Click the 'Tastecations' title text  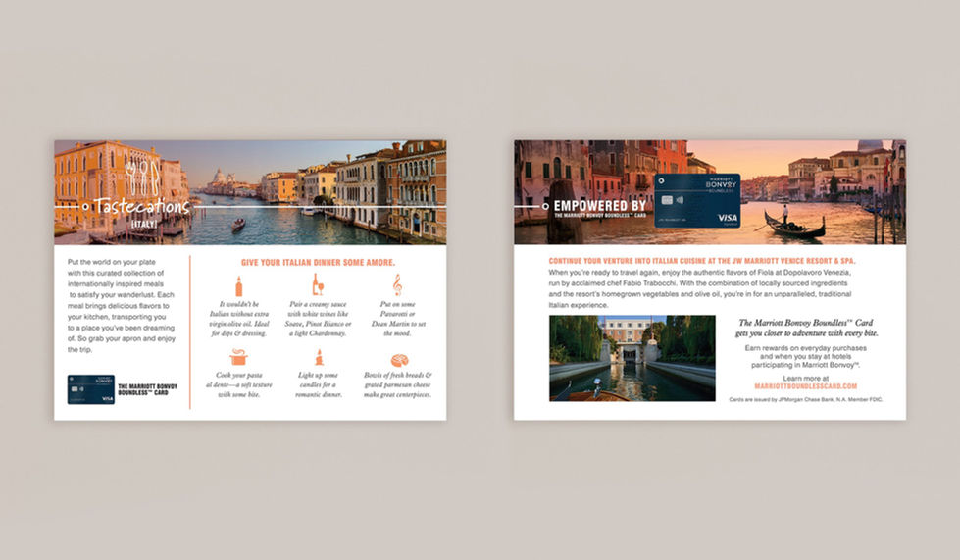142,206
